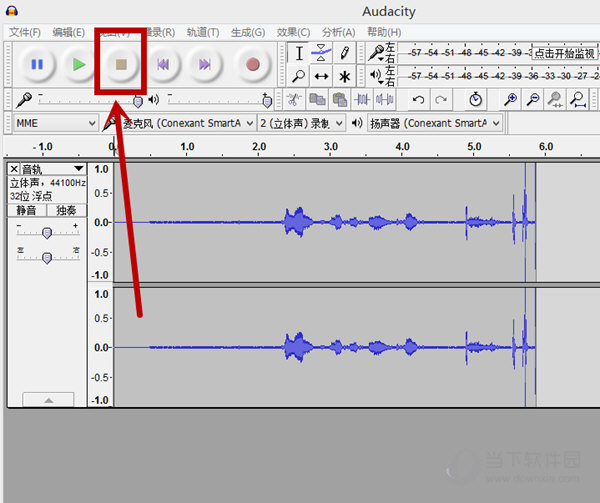Open the 编辑(E) menu

coord(68,33)
